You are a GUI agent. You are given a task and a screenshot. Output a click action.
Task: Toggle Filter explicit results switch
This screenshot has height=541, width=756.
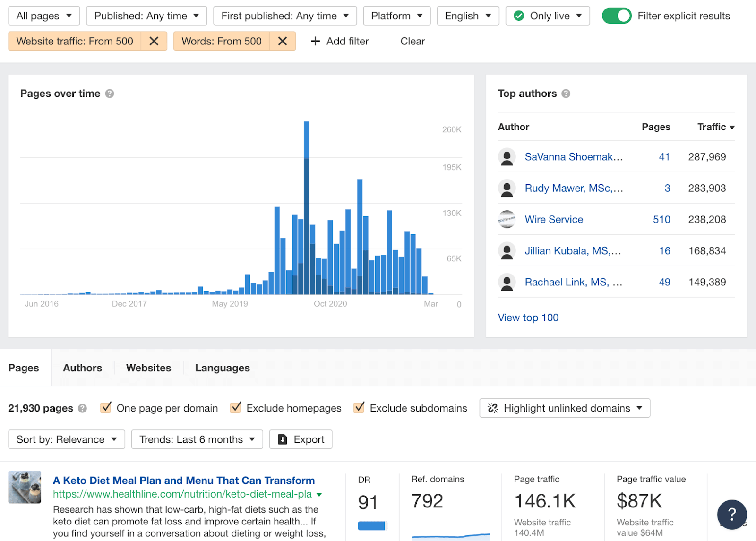616,16
